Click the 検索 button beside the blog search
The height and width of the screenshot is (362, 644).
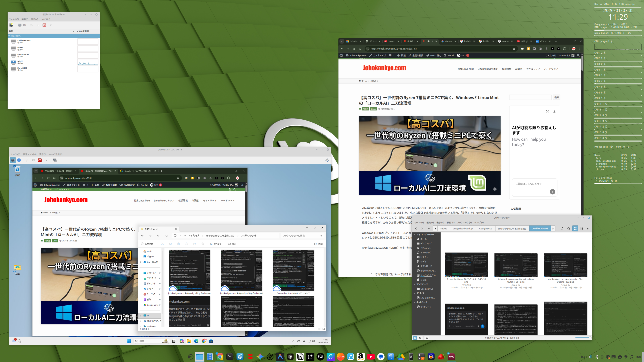tap(556, 97)
